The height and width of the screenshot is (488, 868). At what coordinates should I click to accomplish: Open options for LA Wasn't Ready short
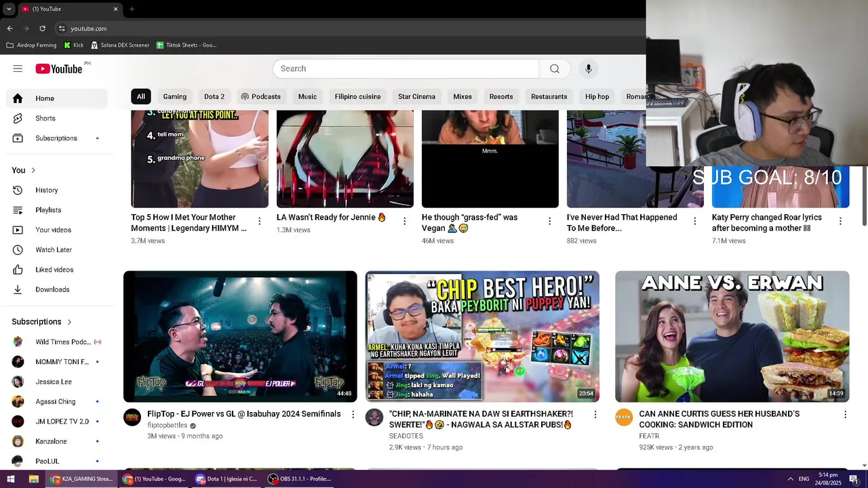click(x=405, y=221)
